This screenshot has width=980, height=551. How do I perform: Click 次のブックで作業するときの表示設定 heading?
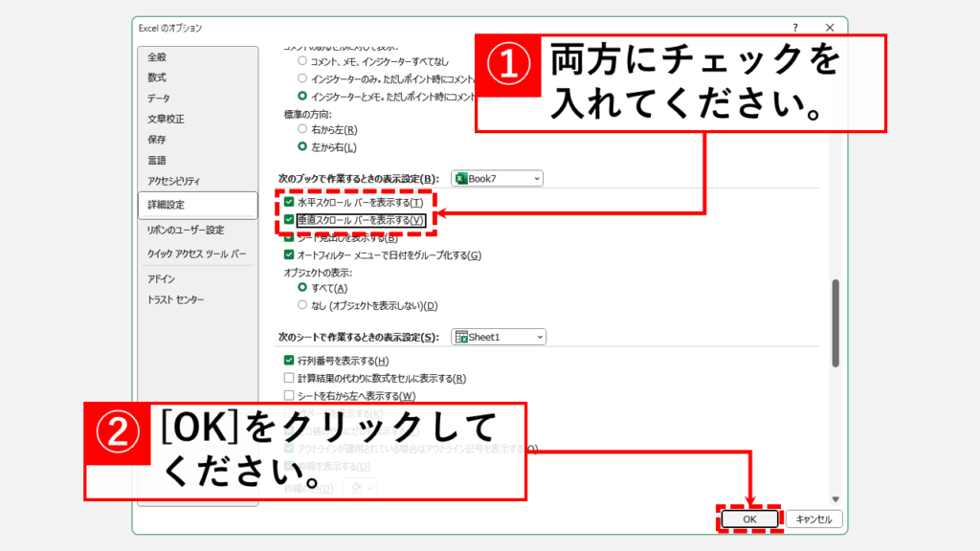click(359, 179)
